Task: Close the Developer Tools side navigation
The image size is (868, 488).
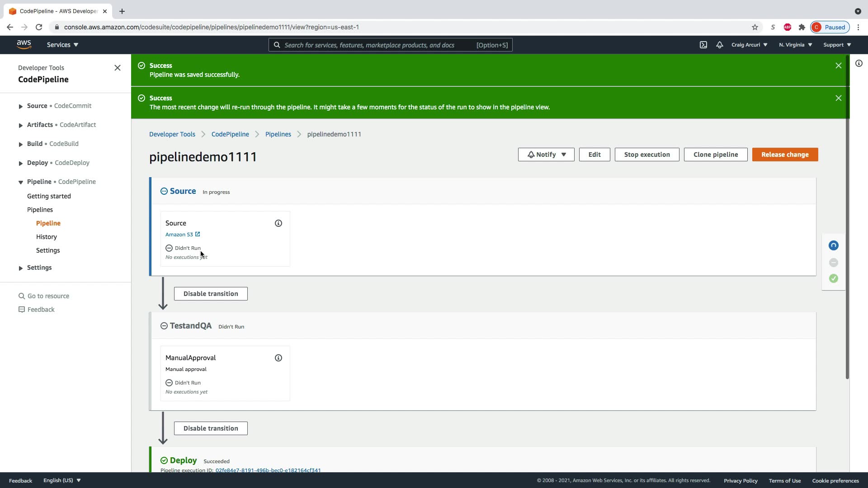Action: (x=118, y=68)
